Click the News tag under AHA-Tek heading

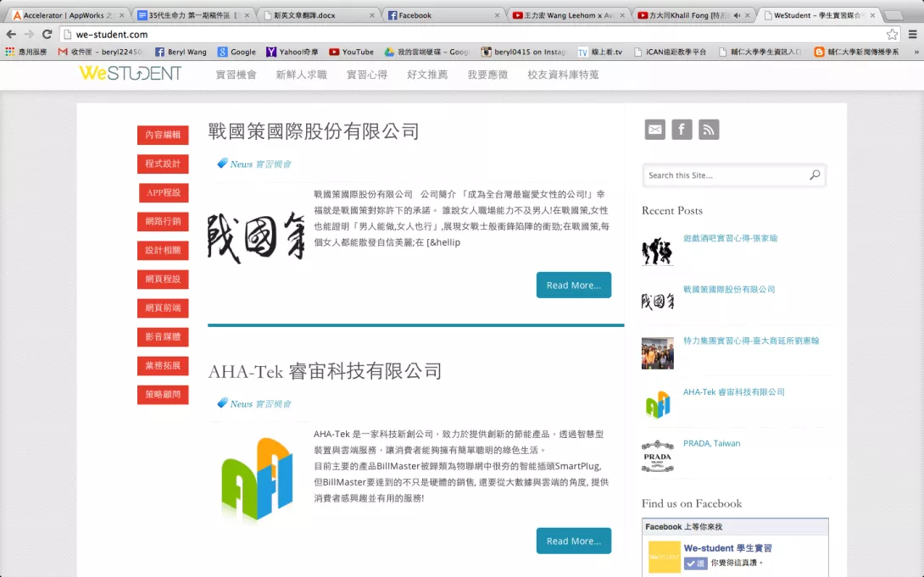pos(241,404)
